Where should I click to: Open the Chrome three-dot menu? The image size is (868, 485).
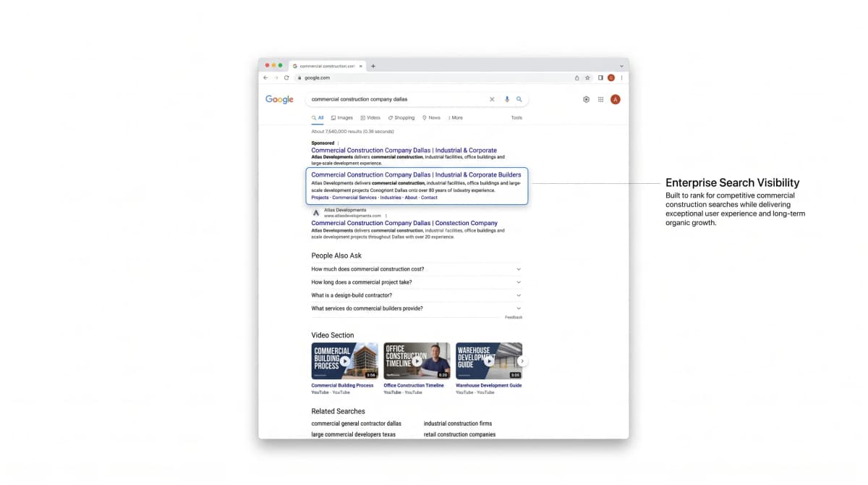621,77
